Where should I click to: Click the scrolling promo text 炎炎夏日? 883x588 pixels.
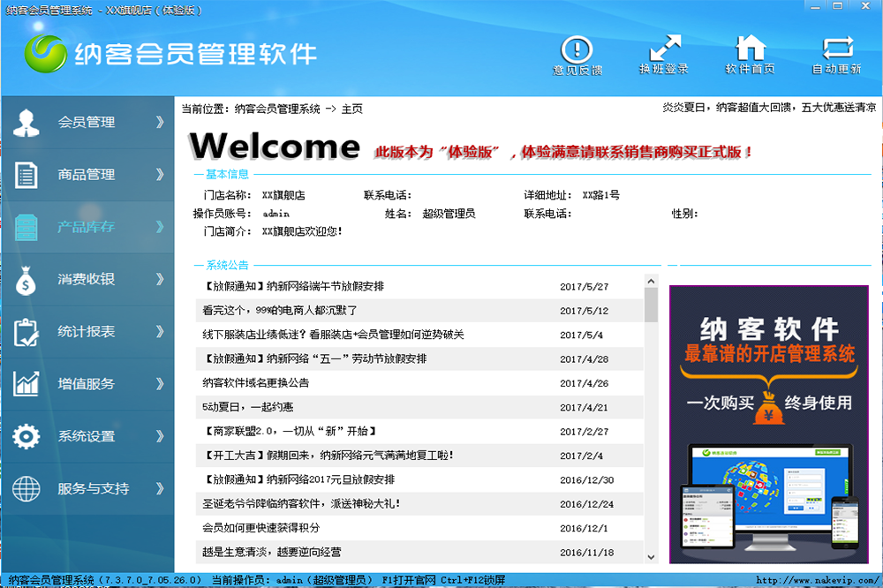(769, 108)
